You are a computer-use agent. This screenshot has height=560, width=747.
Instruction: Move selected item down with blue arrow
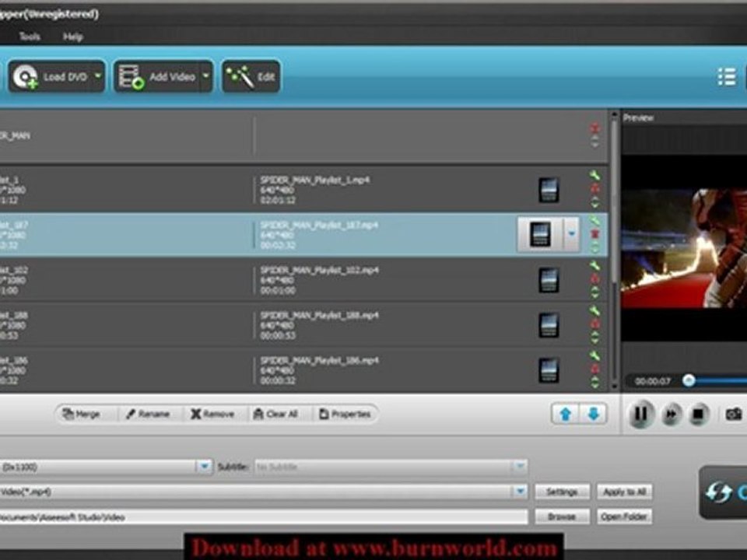coord(593,414)
